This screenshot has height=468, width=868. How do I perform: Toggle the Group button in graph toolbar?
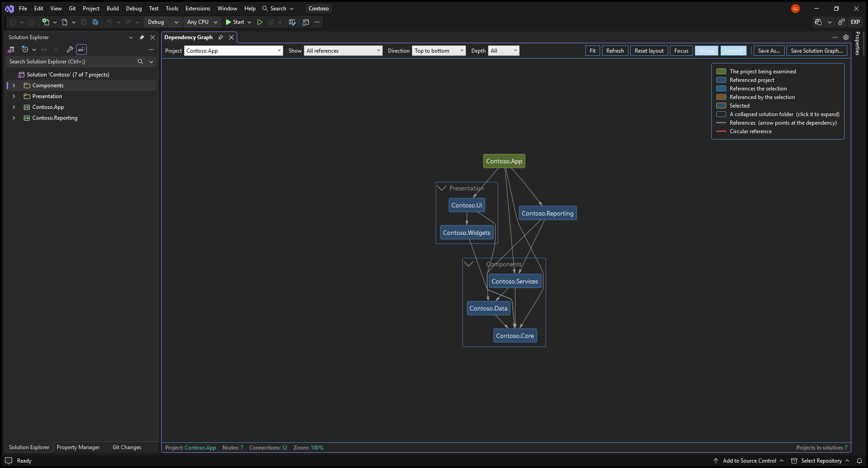pos(706,51)
